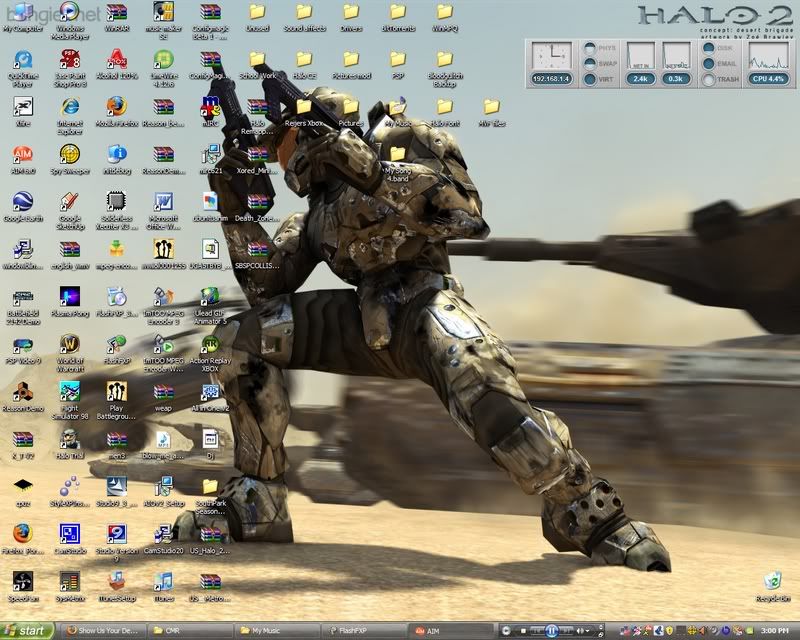Open Battlefield 2142 Demo icon
Screen dimensions: 800x640
tap(22, 306)
